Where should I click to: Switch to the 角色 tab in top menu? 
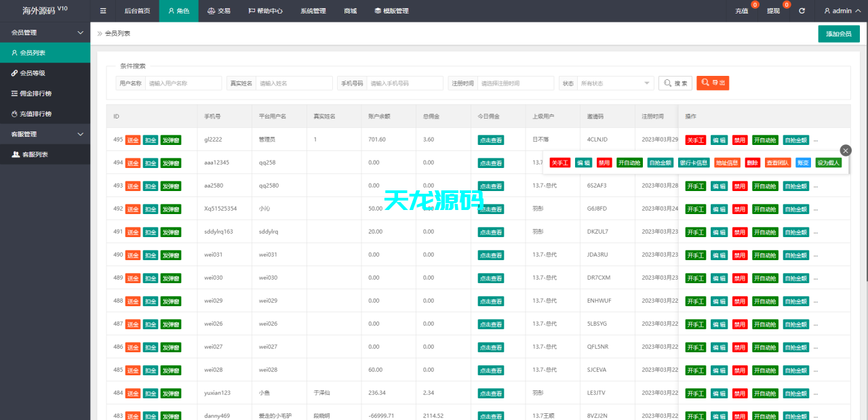point(178,11)
